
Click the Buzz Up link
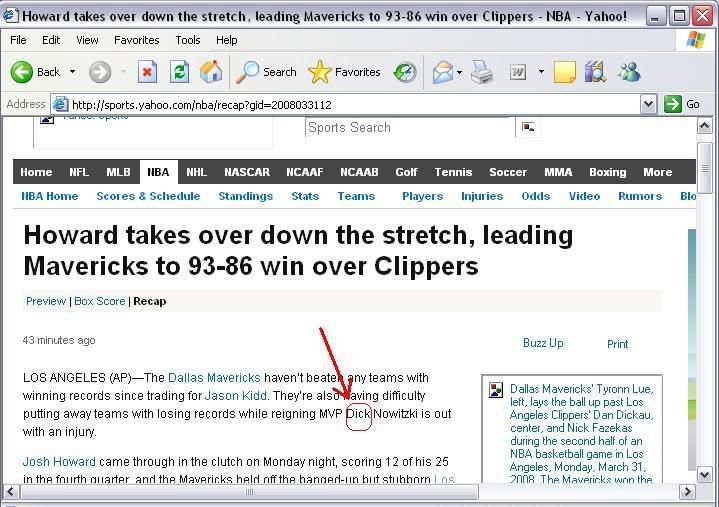tap(543, 343)
